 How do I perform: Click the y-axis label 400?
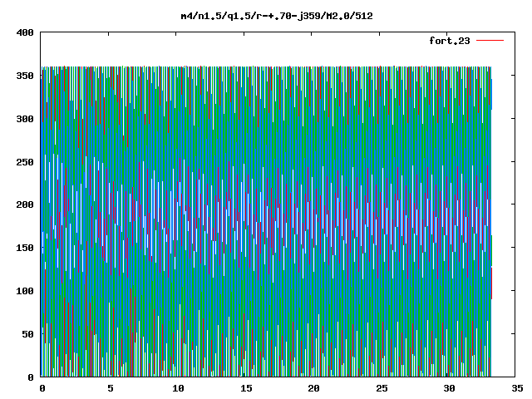[x=25, y=32]
